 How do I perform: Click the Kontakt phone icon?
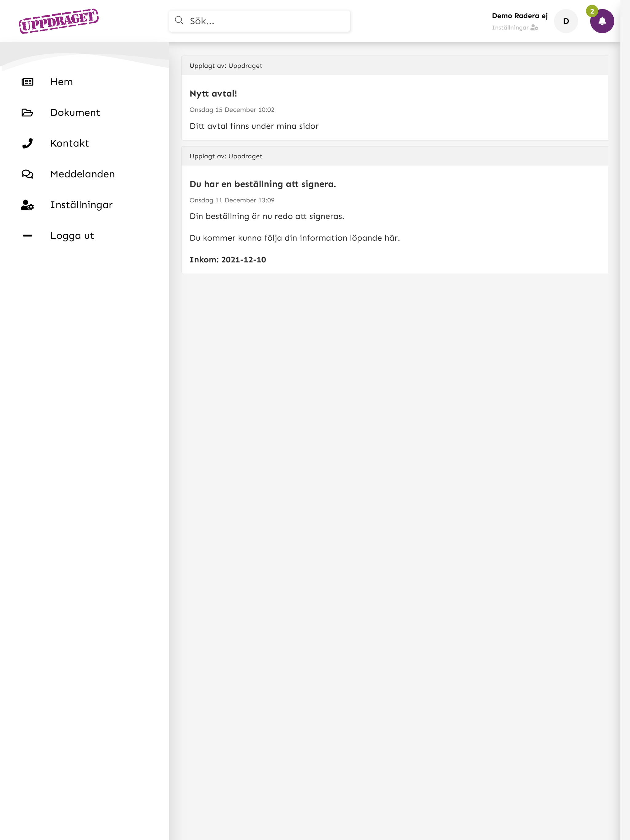[x=27, y=143]
